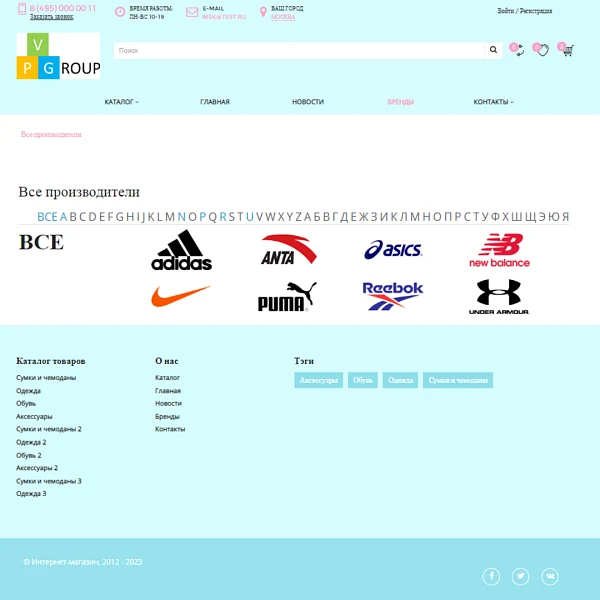Image resolution: width=600 pixels, height=600 pixels.
Task: Open Новости menu item
Action: point(308,102)
